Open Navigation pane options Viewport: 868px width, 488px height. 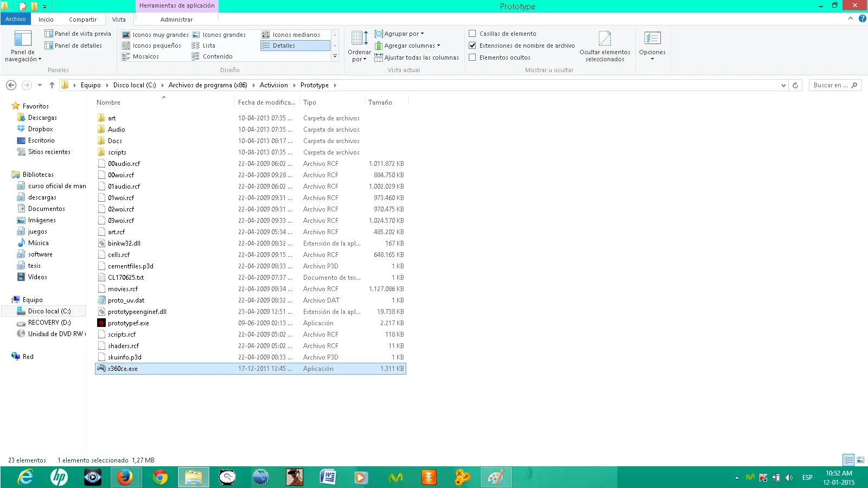point(23,46)
